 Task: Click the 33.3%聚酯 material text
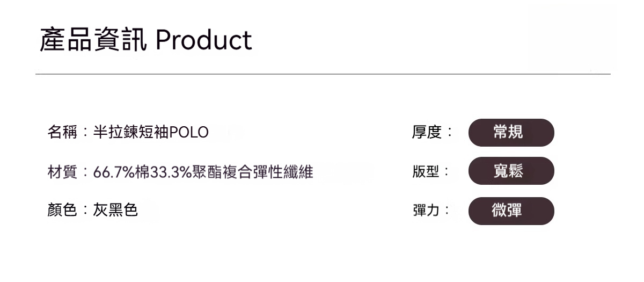coord(182,172)
